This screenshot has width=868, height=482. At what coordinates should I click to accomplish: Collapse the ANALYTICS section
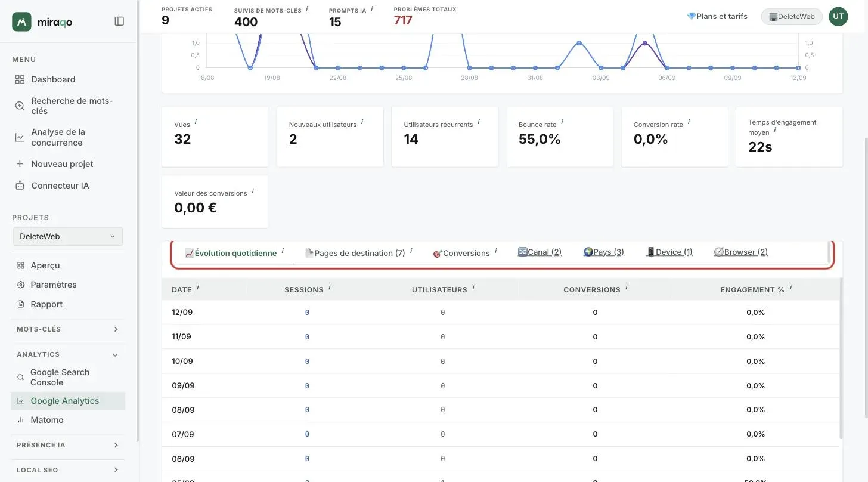68,354
